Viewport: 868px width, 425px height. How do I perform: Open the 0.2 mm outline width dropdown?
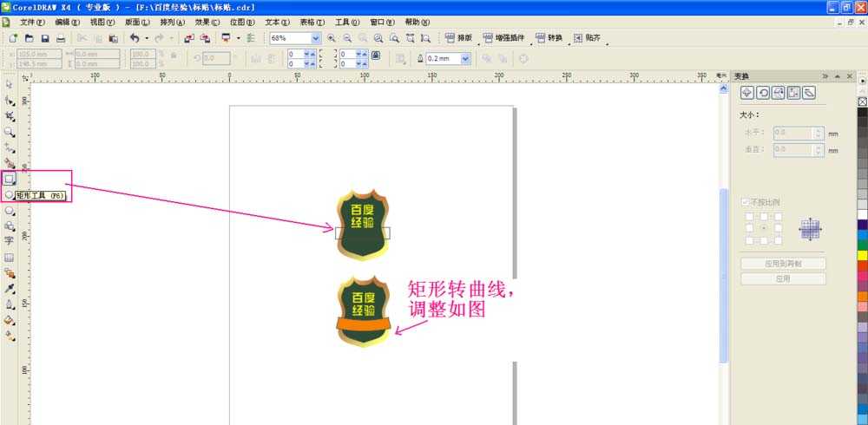465,58
